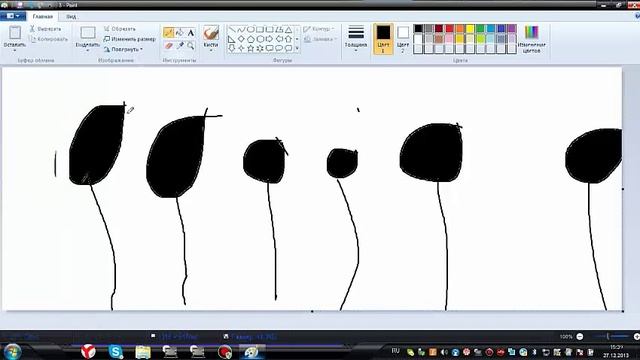Click the RU language indicator
The image size is (640, 360).
click(x=395, y=351)
